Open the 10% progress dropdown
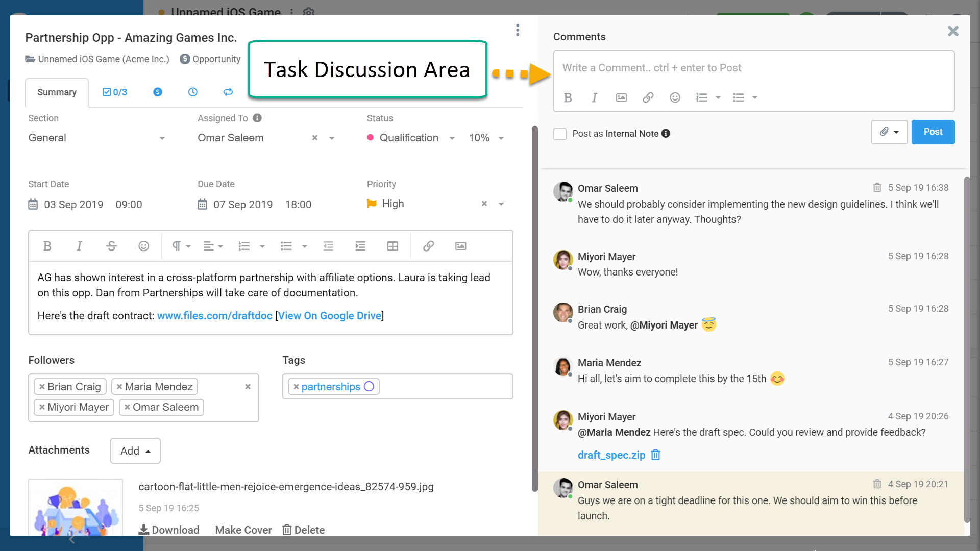The width and height of the screenshot is (980, 551). [501, 138]
